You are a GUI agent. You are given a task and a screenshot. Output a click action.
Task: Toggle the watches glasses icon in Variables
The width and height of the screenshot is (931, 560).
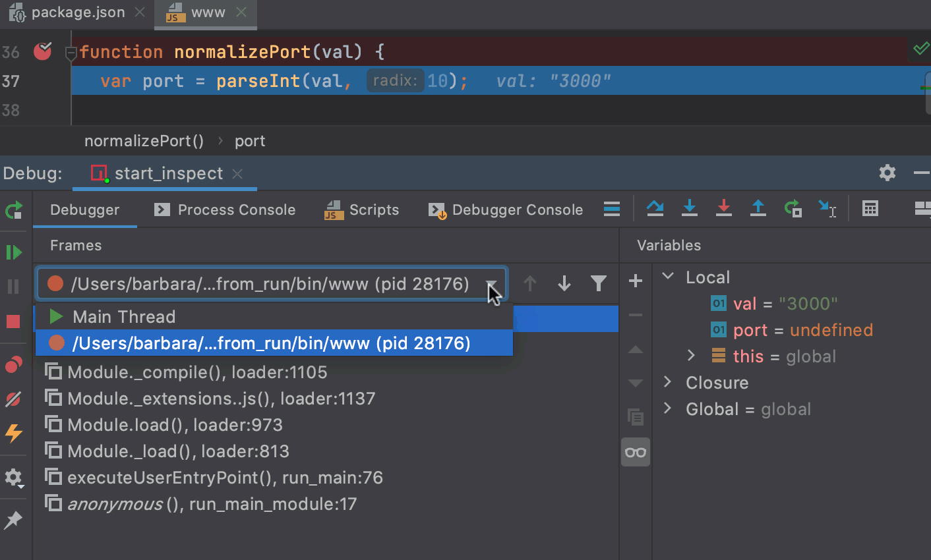[636, 452]
